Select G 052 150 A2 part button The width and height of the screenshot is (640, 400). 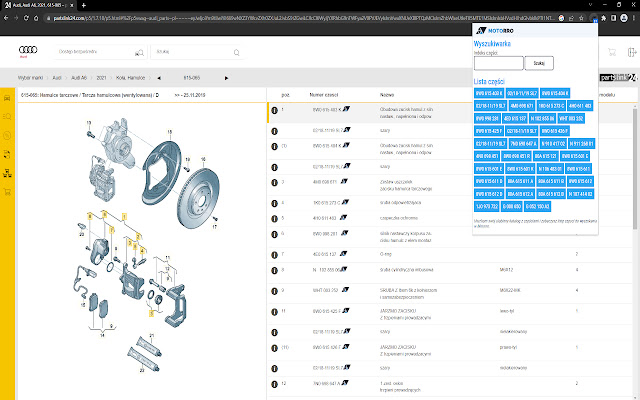pyautogui.click(x=538, y=207)
